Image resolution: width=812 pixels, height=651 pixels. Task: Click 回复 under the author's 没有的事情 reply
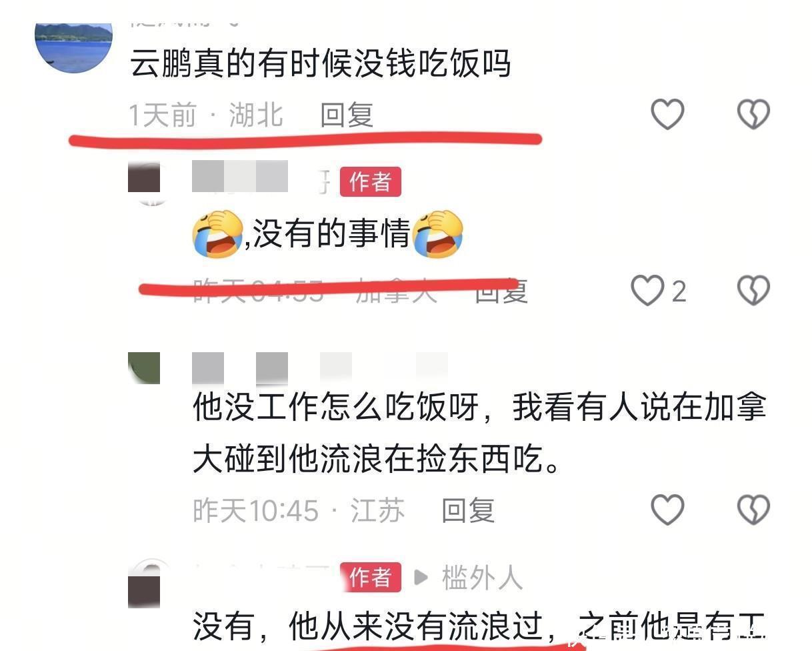[501, 292]
